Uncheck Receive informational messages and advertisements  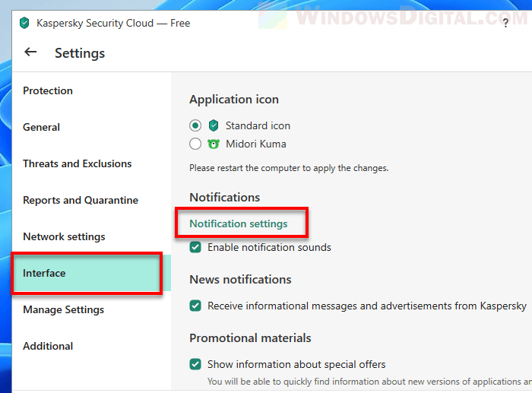click(195, 306)
